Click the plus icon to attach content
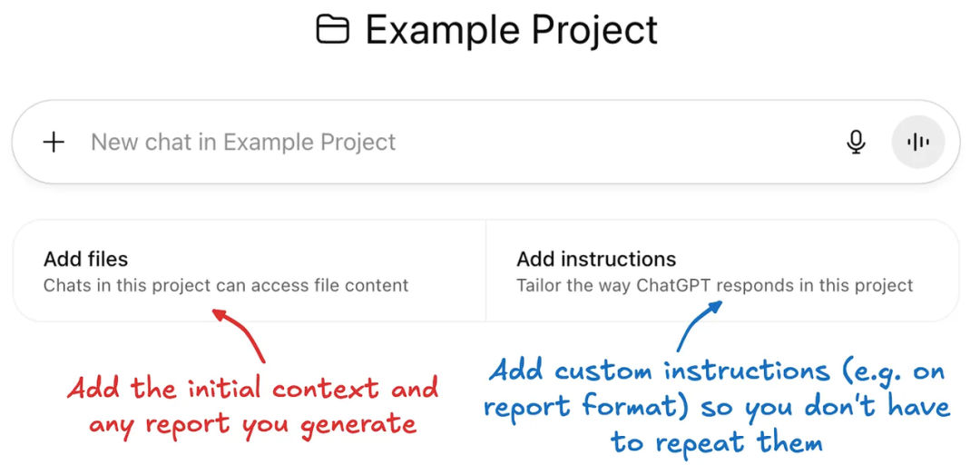Screen dimensions: 980x475 tap(54, 142)
